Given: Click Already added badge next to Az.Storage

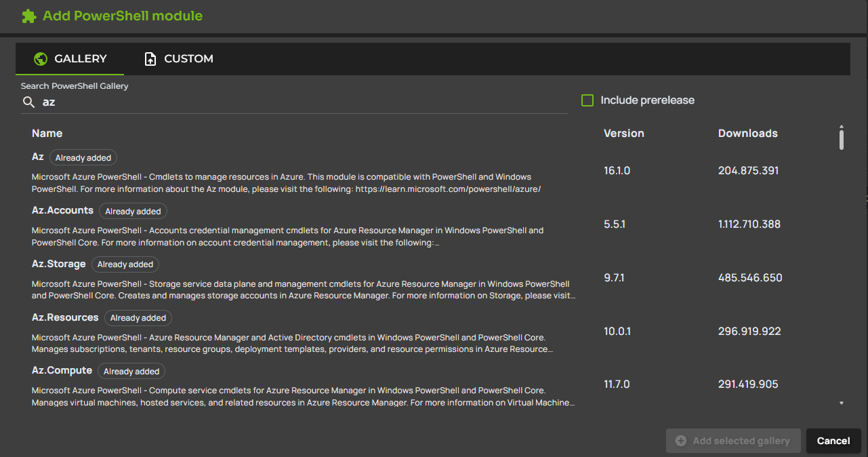Looking at the screenshot, I should click(x=125, y=264).
